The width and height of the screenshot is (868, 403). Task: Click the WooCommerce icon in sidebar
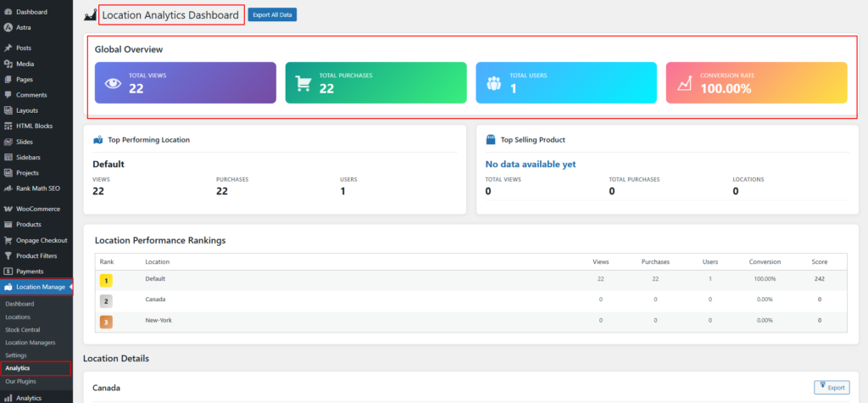[x=8, y=209]
